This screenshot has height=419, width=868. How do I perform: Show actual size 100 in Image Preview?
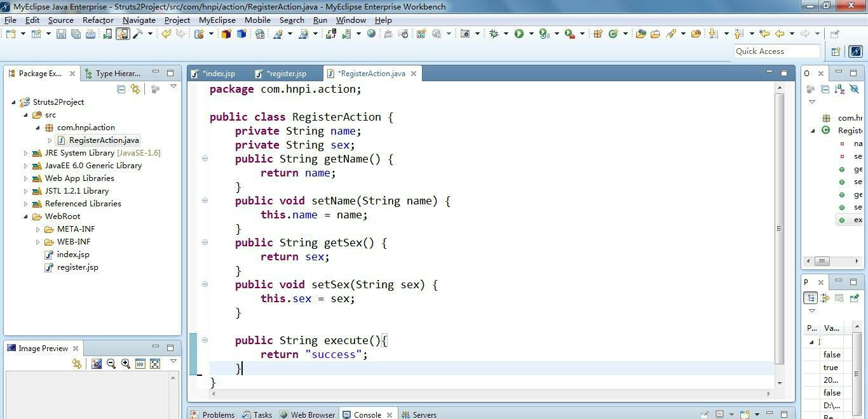pos(140,364)
